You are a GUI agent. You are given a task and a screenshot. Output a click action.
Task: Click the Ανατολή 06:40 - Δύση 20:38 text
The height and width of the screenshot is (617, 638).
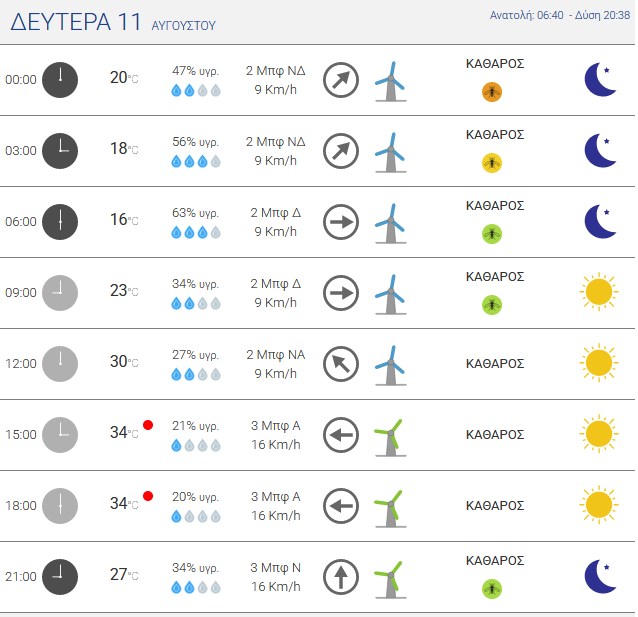(x=560, y=15)
